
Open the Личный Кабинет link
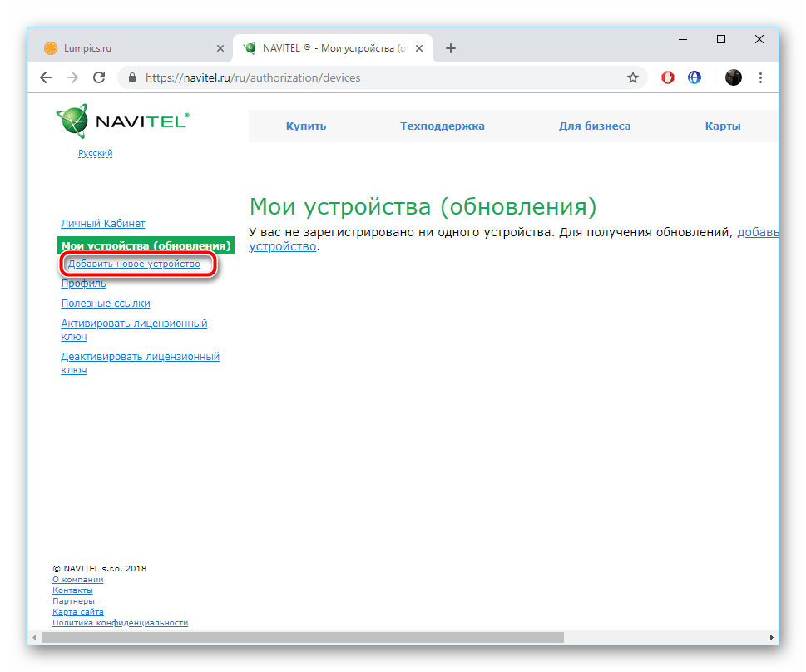(x=103, y=224)
